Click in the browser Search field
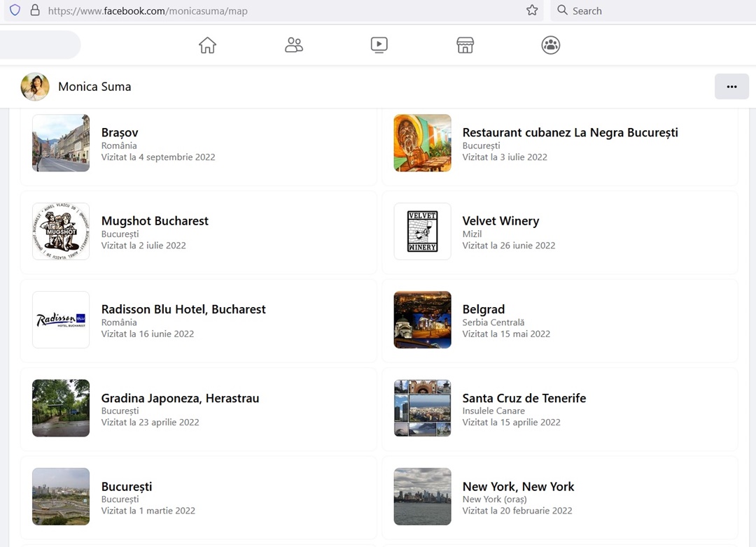This screenshot has width=756, height=547. [651, 10]
